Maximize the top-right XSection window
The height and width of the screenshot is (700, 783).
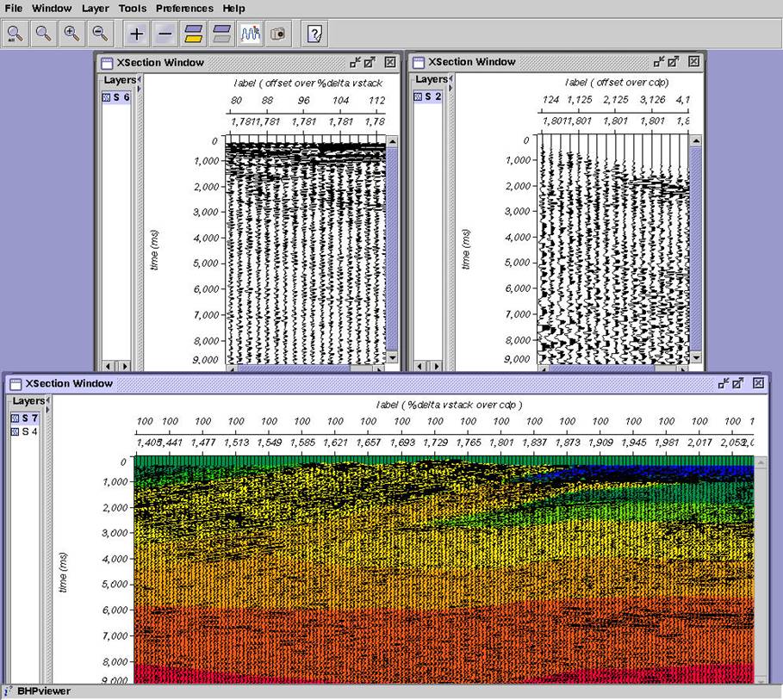point(674,61)
